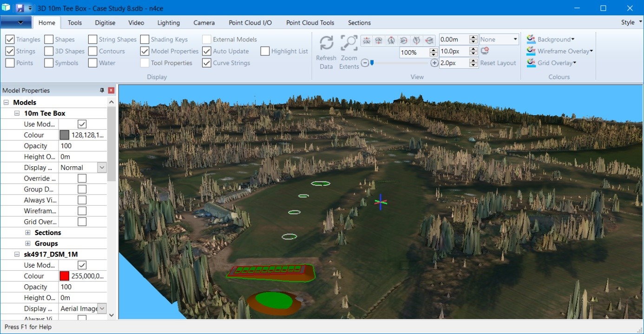Enable the Shapes checkbox
This screenshot has height=334, width=644.
[x=49, y=39]
